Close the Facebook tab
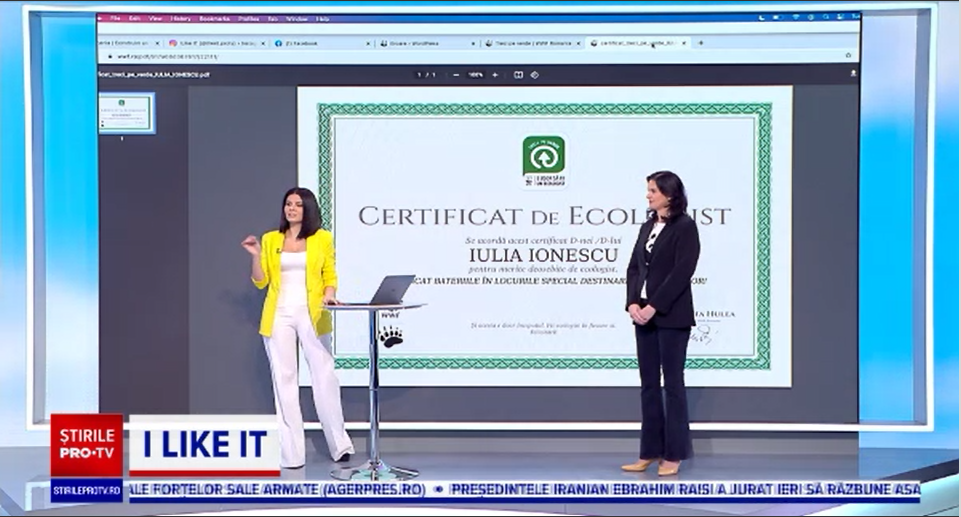The width and height of the screenshot is (961, 517). click(x=368, y=43)
